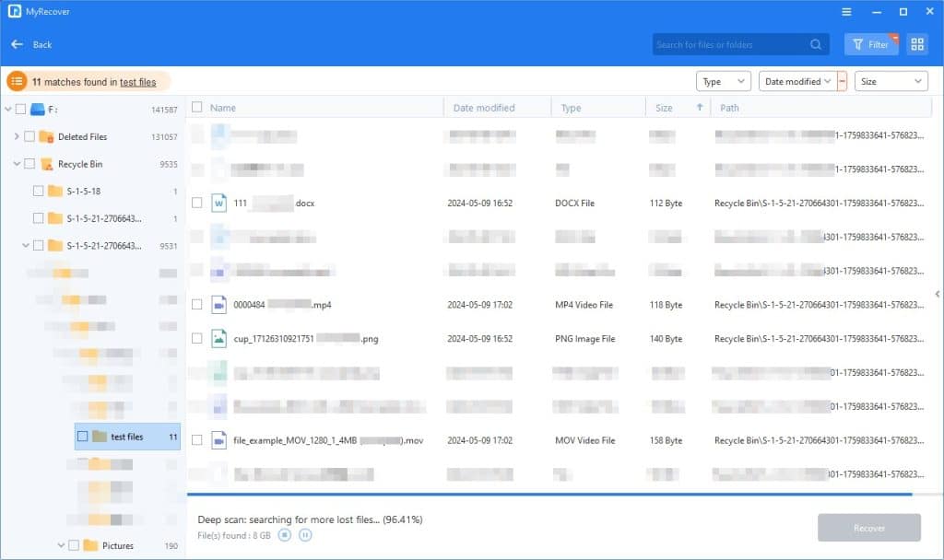The width and height of the screenshot is (944, 560).
Task: Click the 2024-05-09 17:02 date of mov file
Action: coord(479,440)
